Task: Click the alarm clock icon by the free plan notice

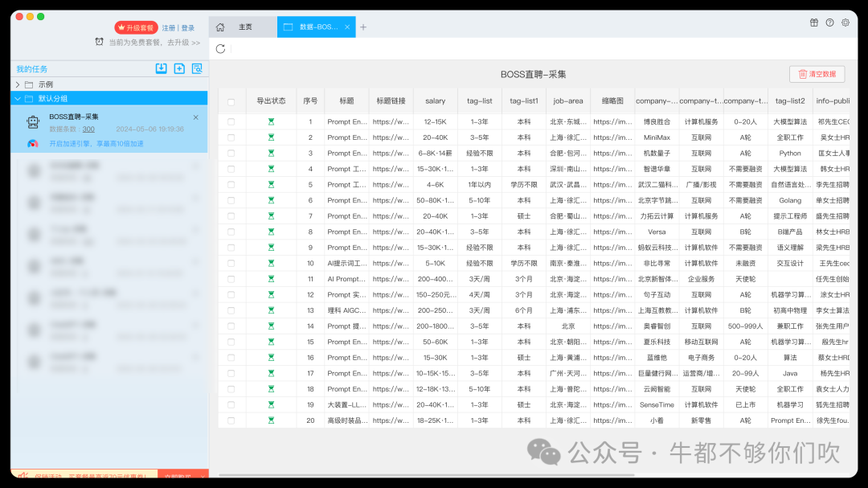Action: (99, 42)
